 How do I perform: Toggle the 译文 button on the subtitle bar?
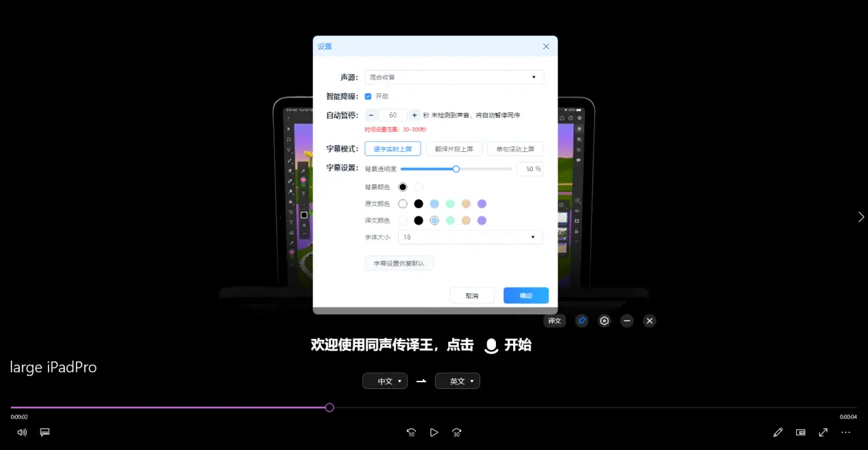tap(554, 321)
